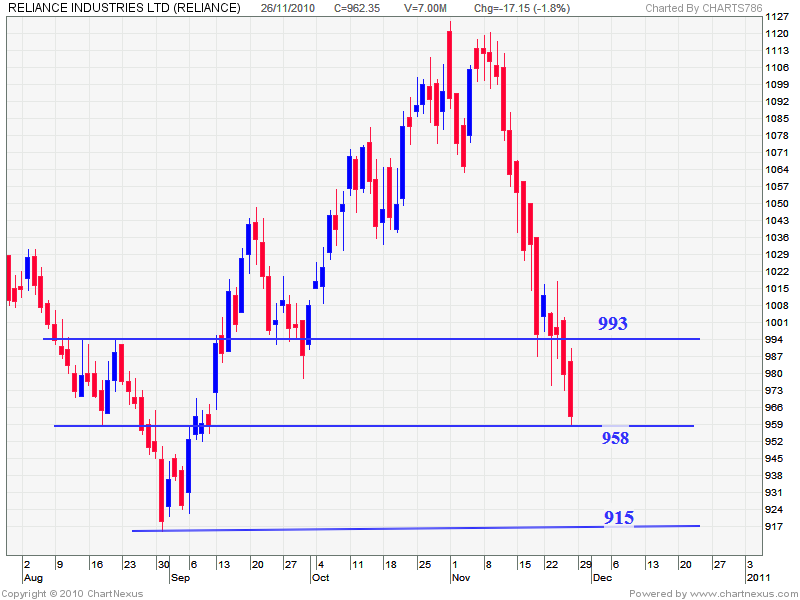This screenshot has width=800, height=600.
Task: Click the closing price C=962.35 label
Action: pos(358,8)
